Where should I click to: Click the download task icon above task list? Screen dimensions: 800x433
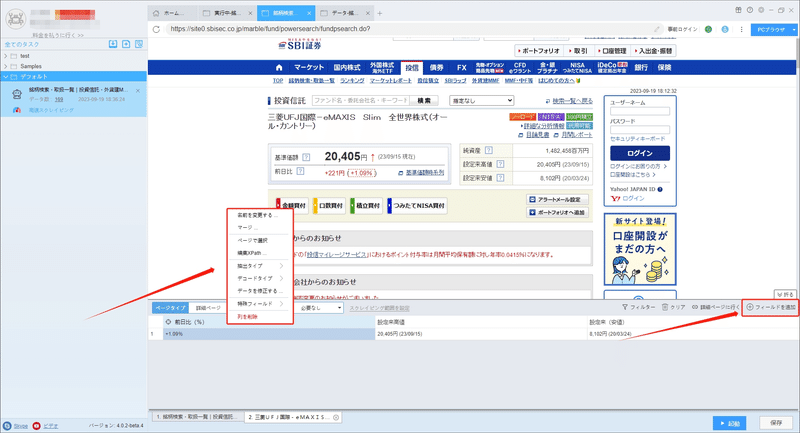(113, 44)
